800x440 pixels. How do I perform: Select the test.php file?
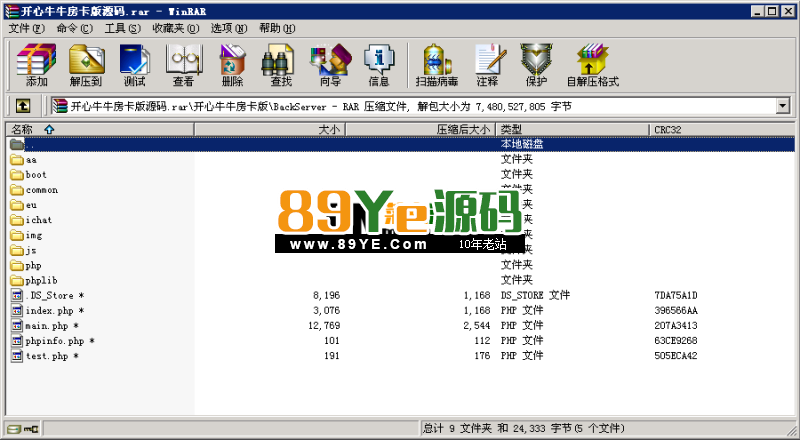(45, 356)
